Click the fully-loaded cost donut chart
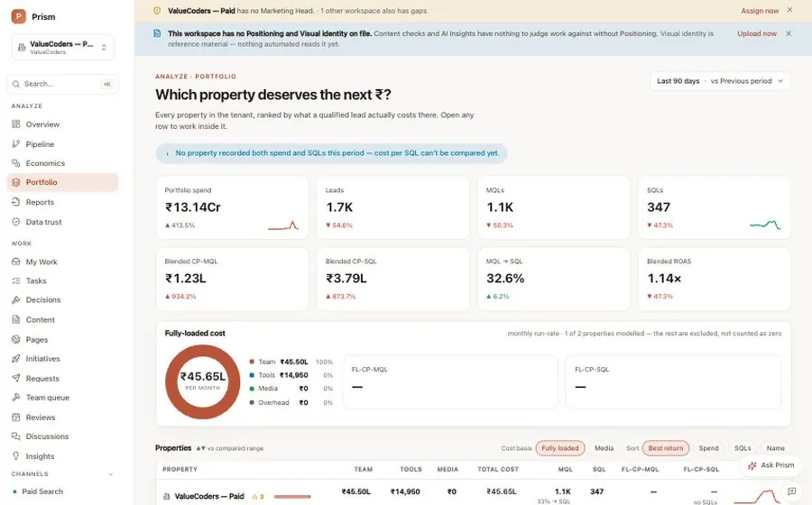 [x=202, y=381]
